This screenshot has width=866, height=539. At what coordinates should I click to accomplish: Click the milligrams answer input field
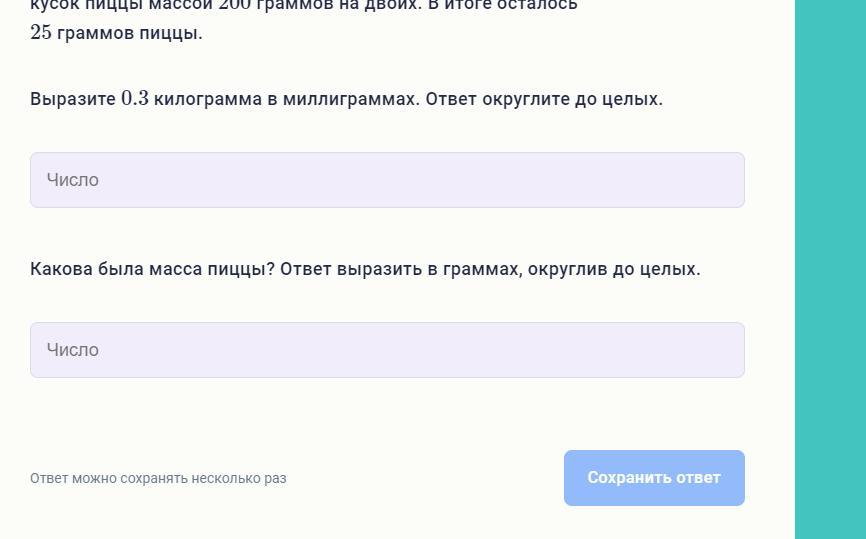[x=387, y=180]
